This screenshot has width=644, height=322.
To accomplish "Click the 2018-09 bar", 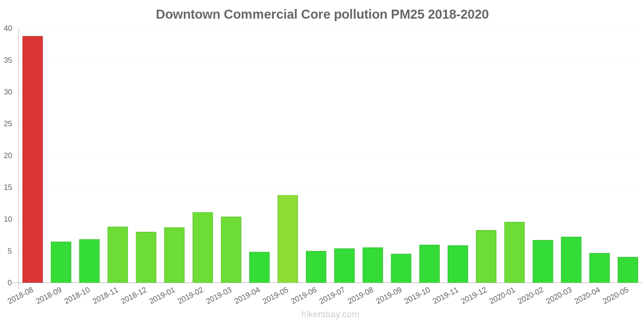I will click(x=61, y=262).
